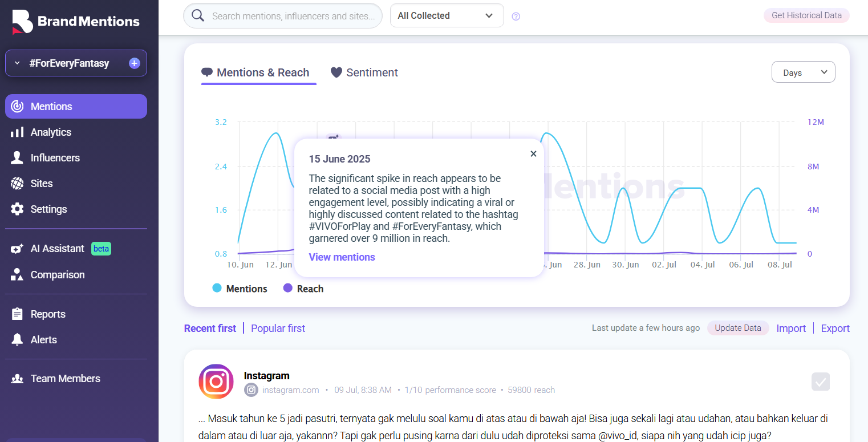This screenshot has height=442, width=868.
Task: Click the plus icon beside #ForEveryFantasy
Action: pos(135,63)
